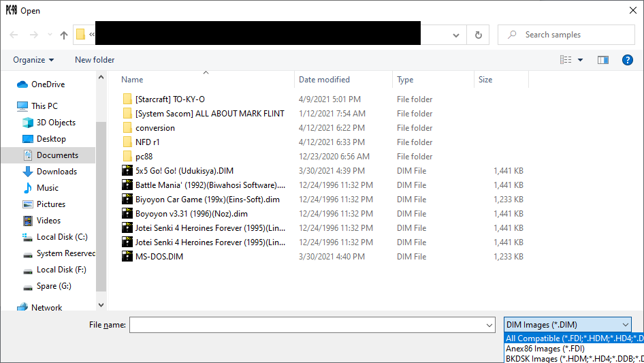Click the MS-DOS.DIM disk icon

tap(127, 257)
